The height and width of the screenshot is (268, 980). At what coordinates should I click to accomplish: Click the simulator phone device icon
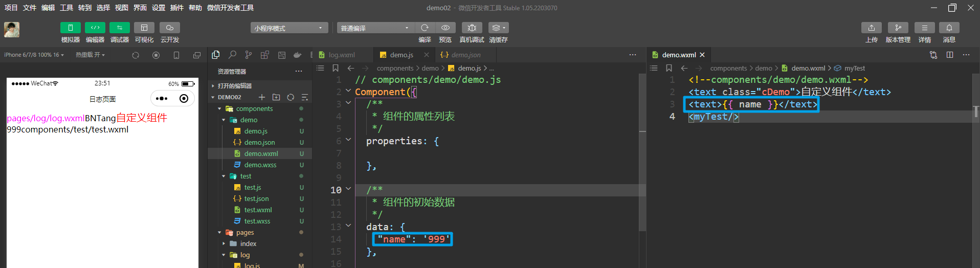pos(176,55)
